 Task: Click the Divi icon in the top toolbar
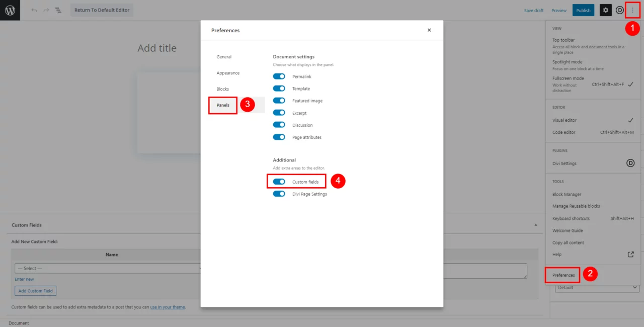tap(620, 10)
